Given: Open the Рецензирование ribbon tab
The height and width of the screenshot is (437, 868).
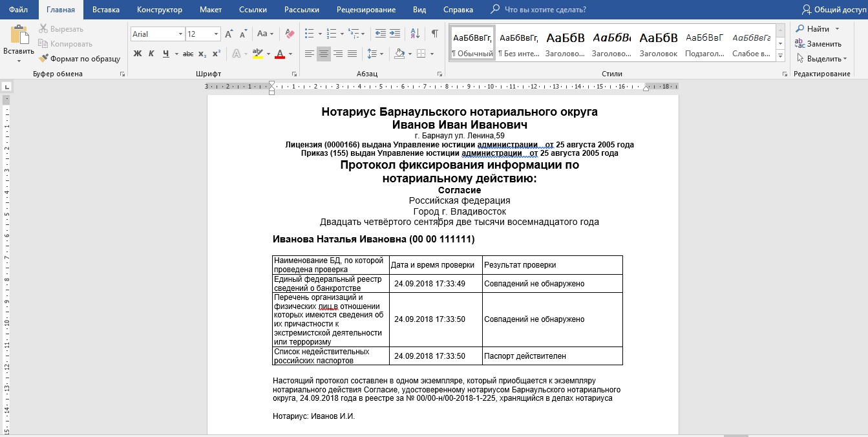Looking at the screenshot, I should point(366,10).
